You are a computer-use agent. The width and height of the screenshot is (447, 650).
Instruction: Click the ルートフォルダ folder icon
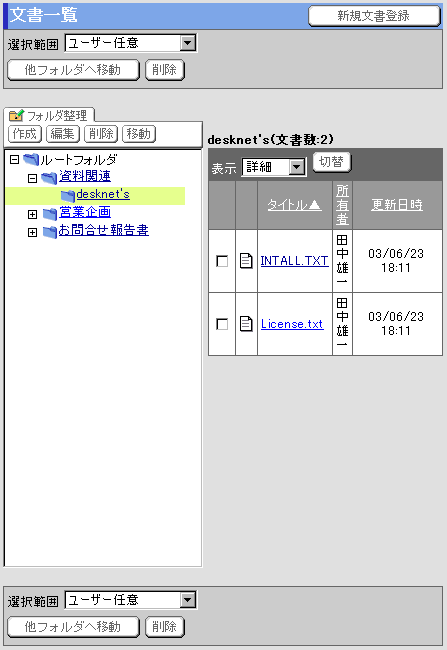point(31,160)
